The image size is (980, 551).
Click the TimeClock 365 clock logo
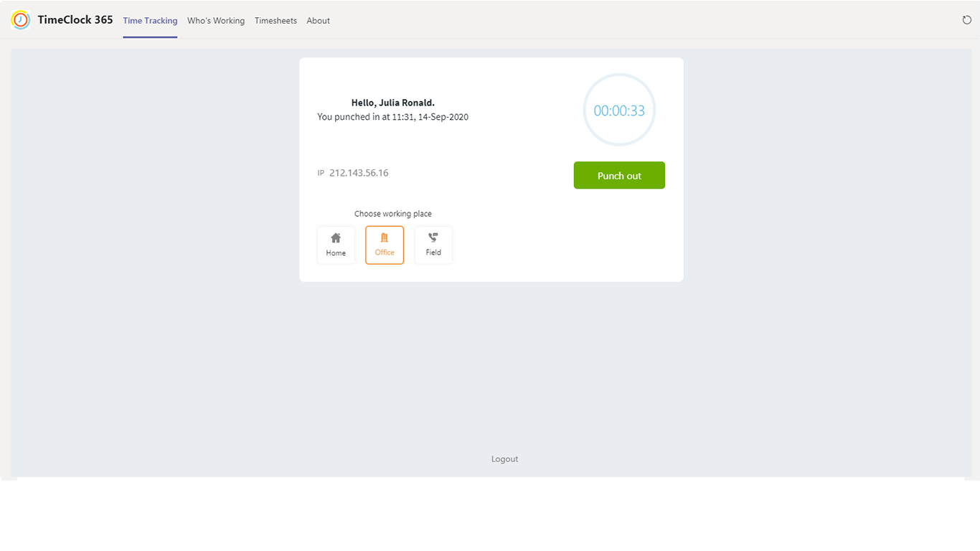[21, 20]
